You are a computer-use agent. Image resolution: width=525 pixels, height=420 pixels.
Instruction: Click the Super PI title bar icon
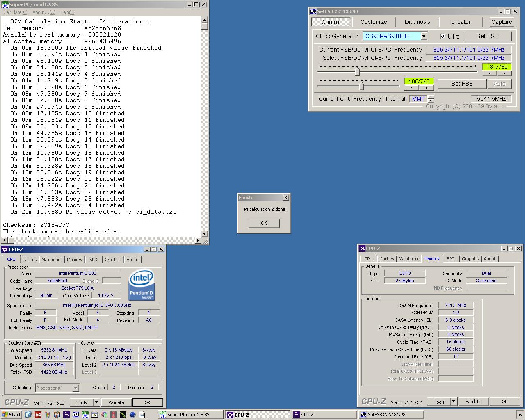point(5,5)
